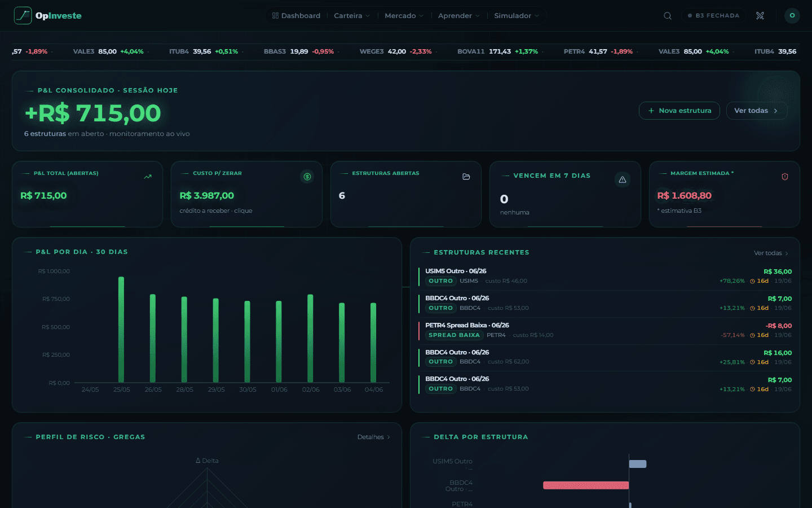This screenshot has width=812, height=508.
Task: Click BOVA11 ticker in the quote strip
Action: [x=497, y=51]
